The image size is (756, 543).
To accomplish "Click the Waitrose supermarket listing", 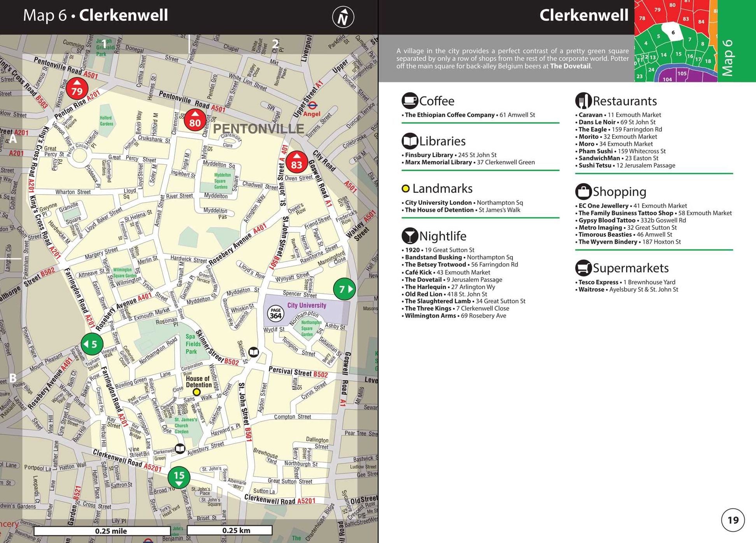I will tap(627, 290).
